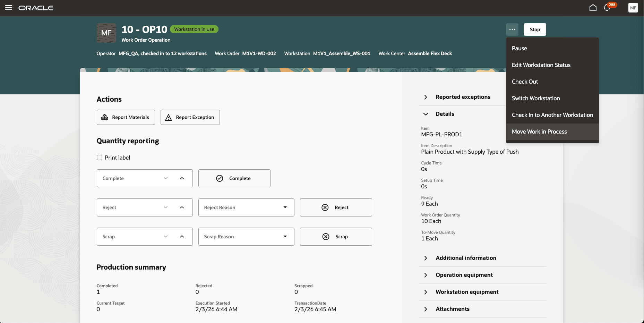Select Pause from the actions menu
The image size is (644, 323).
point(552,49)
